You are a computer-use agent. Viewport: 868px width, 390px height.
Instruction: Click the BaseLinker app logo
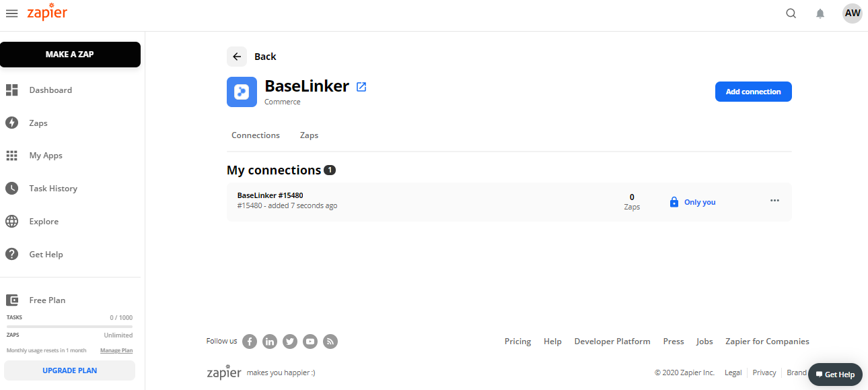(242, 92)
